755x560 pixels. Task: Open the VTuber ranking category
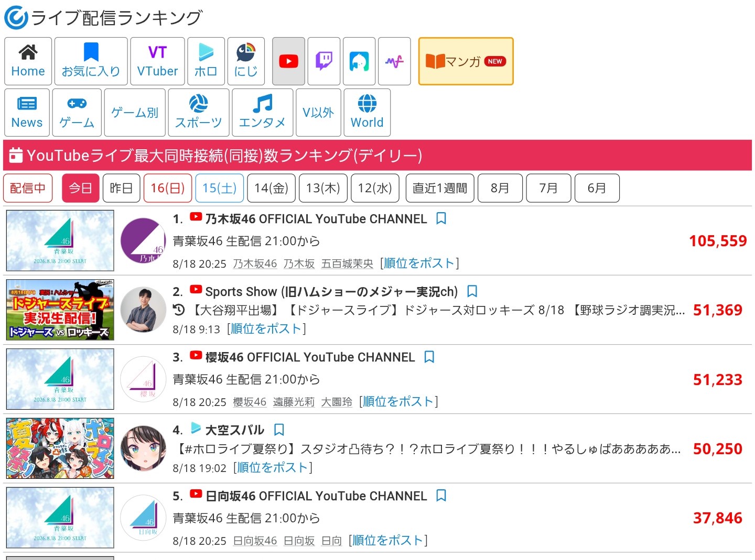[157, 61]
